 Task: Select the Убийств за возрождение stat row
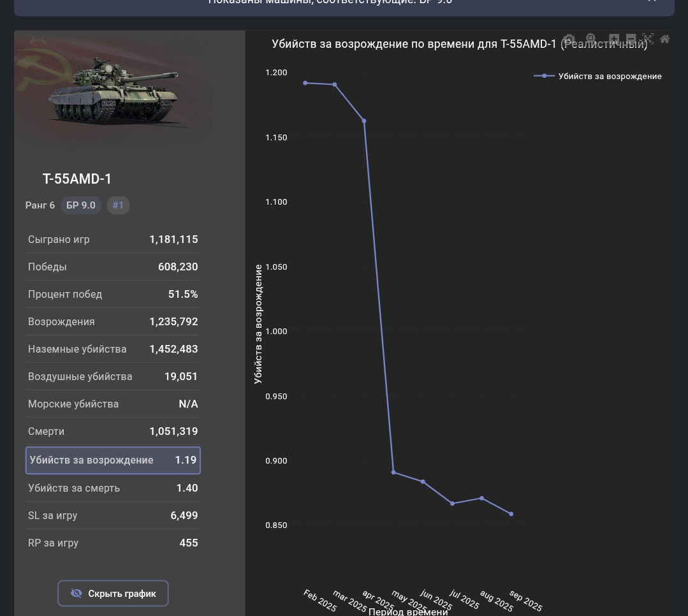tap(113, 460)
